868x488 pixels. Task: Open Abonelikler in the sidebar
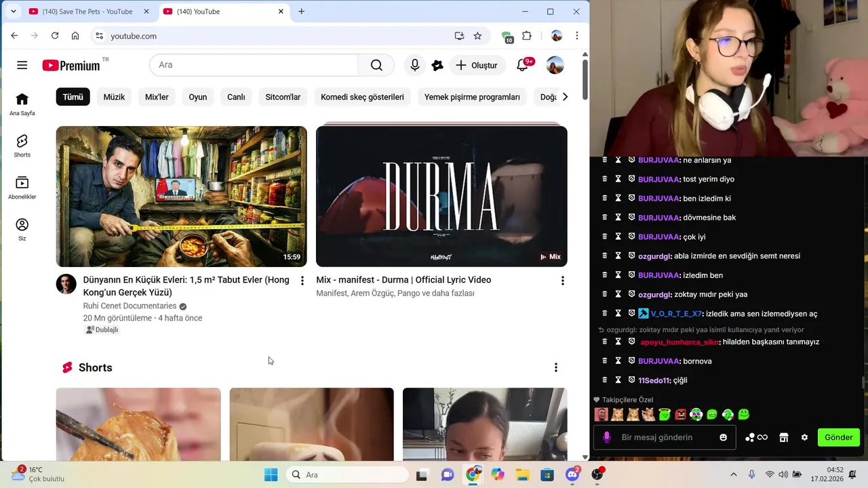pos(22,188)
